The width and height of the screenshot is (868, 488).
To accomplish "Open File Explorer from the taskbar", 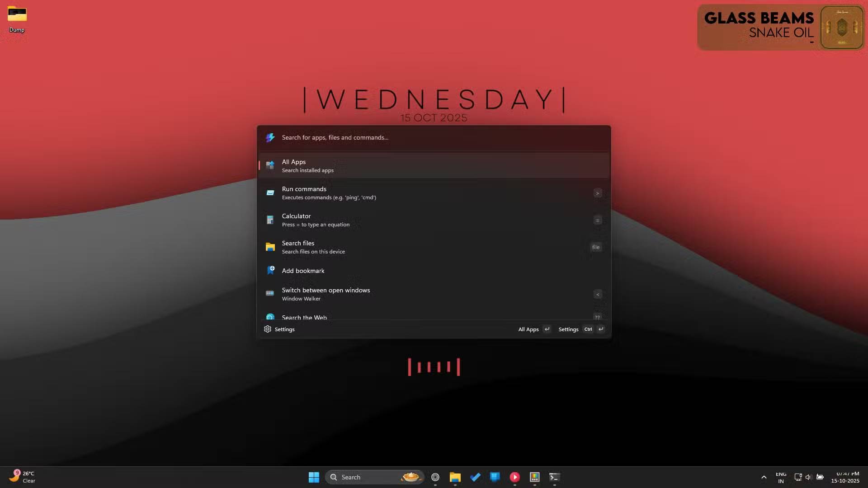I will click(455, 477).
